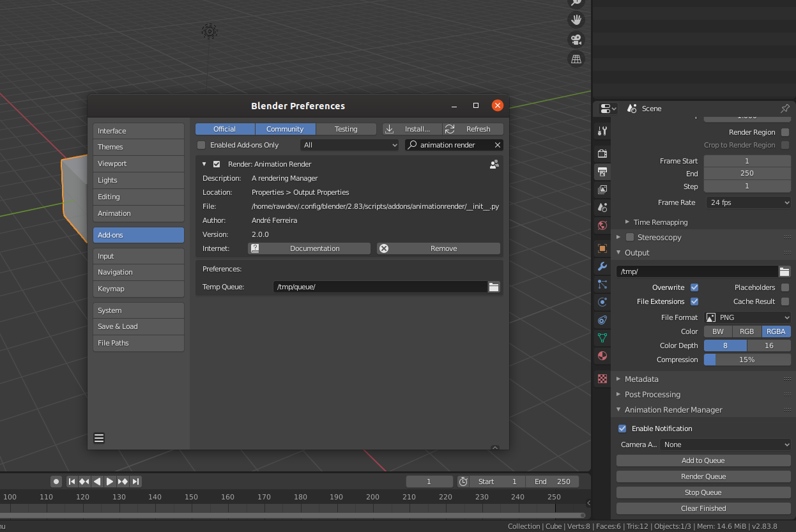796x532 pixels.
Task: Open the add-on Documentation link
Action: 309,248
